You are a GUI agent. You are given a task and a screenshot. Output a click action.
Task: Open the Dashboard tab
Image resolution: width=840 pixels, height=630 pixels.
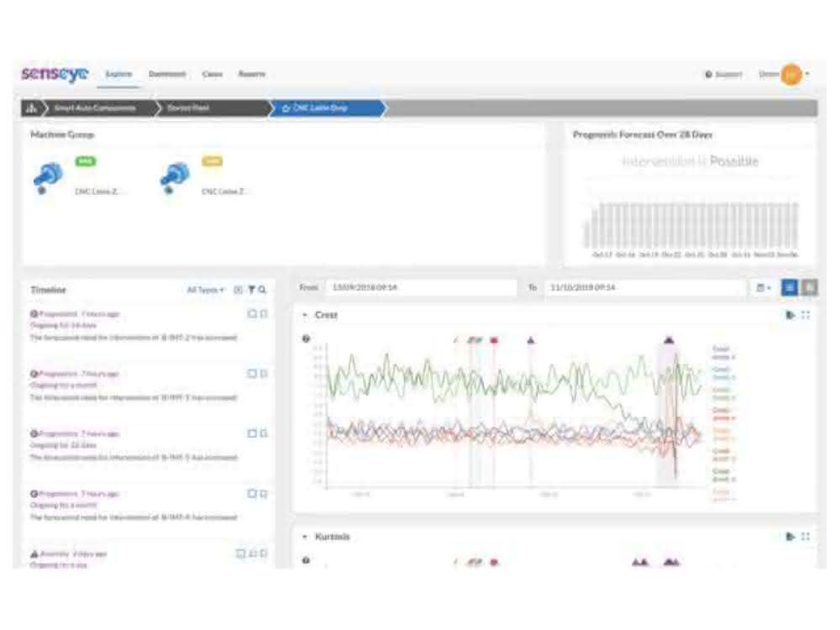coord(167,74)
